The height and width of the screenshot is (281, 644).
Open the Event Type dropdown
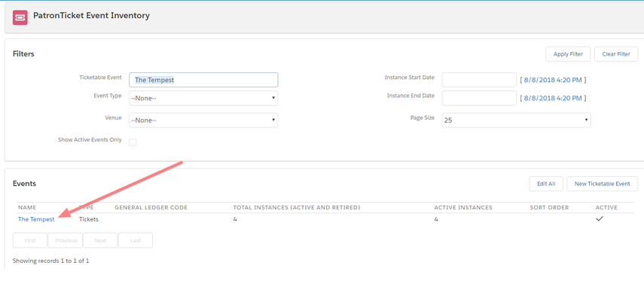point(203,98)
